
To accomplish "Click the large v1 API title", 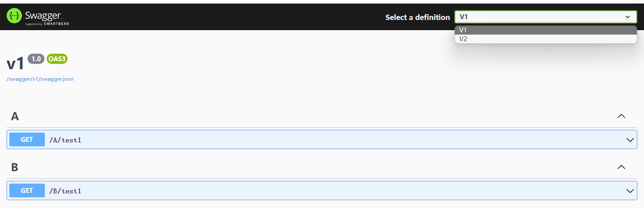I will [16, 64].
